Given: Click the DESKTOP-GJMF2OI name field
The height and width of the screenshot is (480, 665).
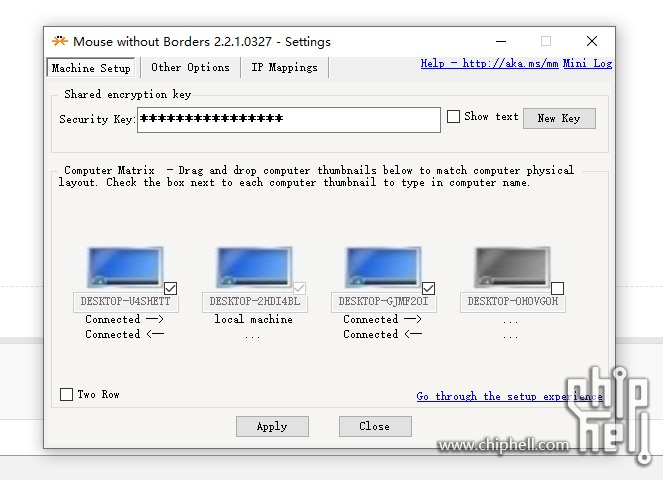Looking at the screenshot, I should pos(384,302).
